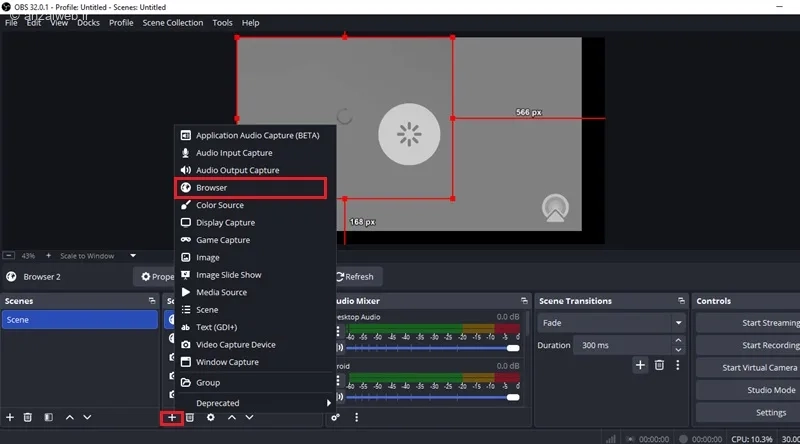Open Settings from Controls dock
The height and width of the screenshot is (444, 800).
748,412
